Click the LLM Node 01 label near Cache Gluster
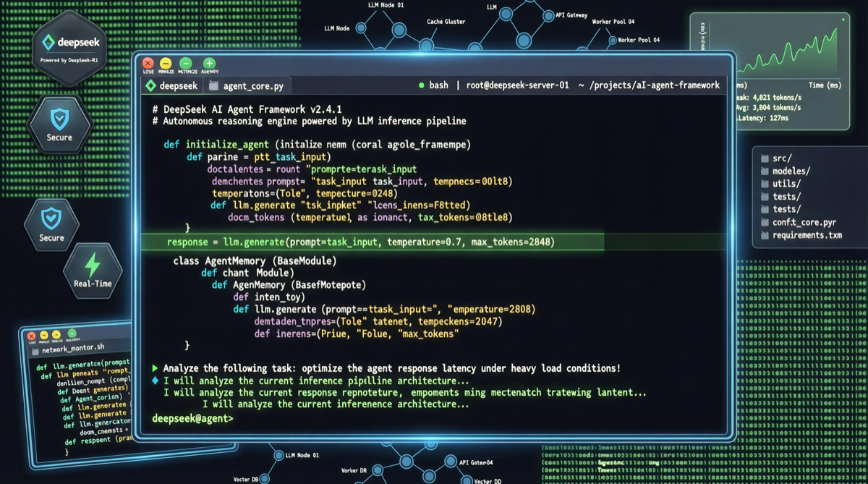 pos(385,5)
